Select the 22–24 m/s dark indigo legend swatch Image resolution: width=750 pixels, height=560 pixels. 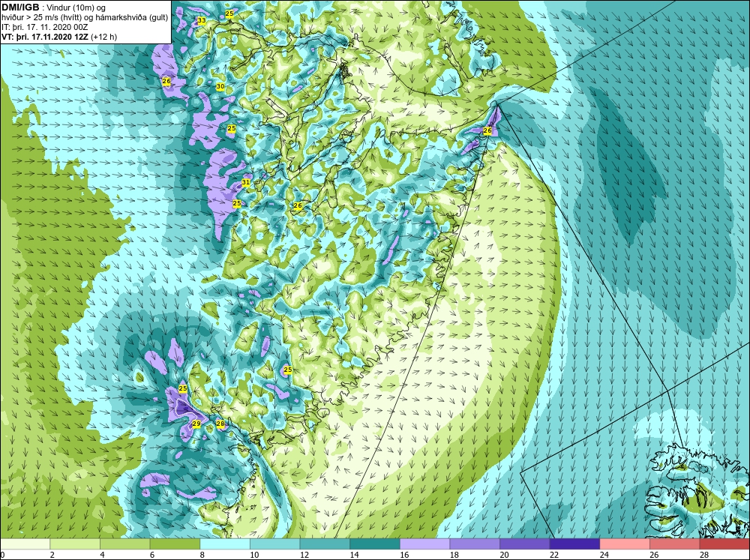point(574,544)
